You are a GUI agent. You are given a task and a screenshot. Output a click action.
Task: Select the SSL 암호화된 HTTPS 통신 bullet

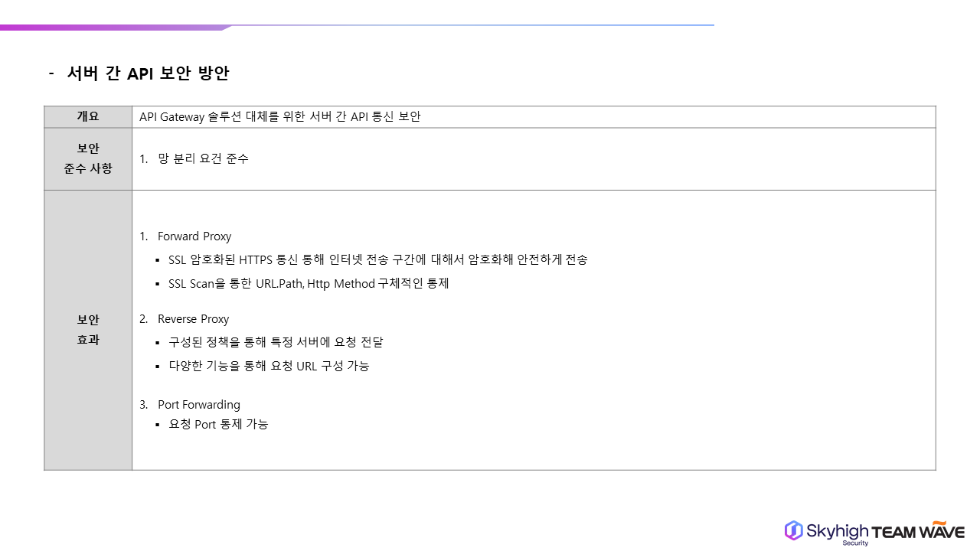377,260
